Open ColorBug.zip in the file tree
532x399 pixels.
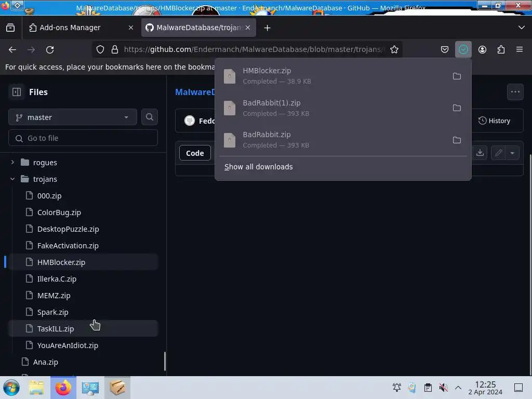click(x=59, y=212)
